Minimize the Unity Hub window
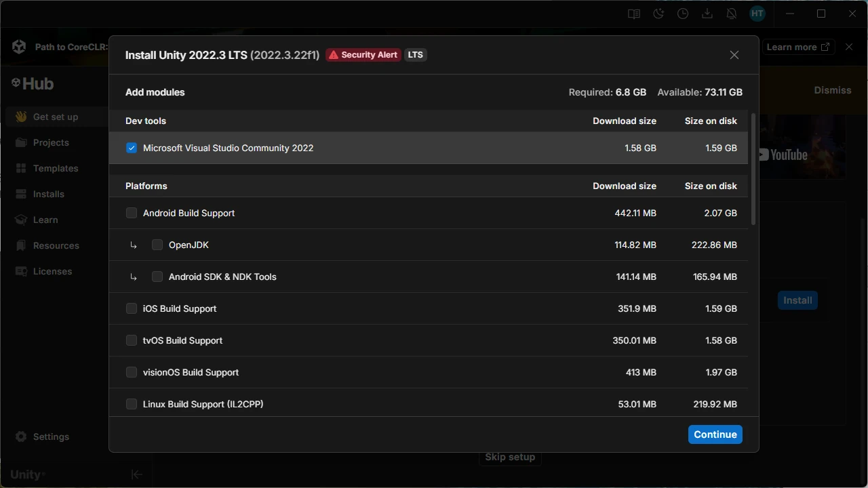This screenshot has height=488, width=868. click(790, 14)
